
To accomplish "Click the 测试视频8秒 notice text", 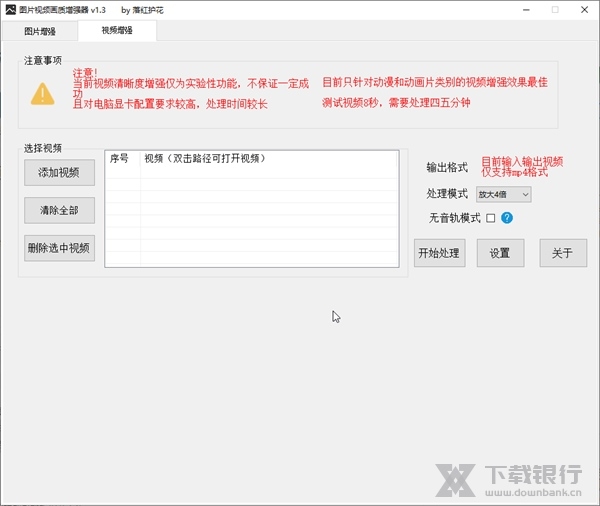I will tap(396, 103).
